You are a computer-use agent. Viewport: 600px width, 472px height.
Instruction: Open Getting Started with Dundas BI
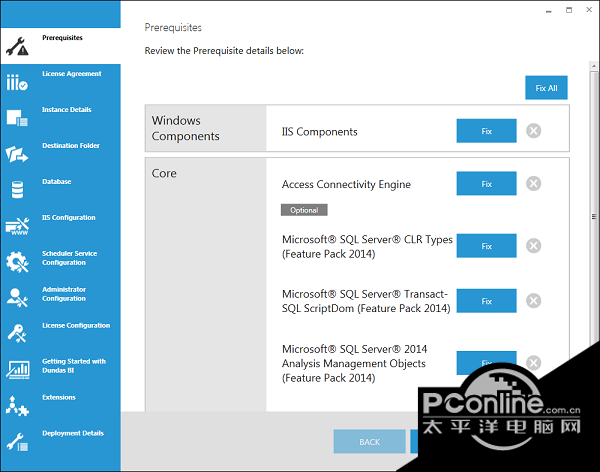(60, 370)
